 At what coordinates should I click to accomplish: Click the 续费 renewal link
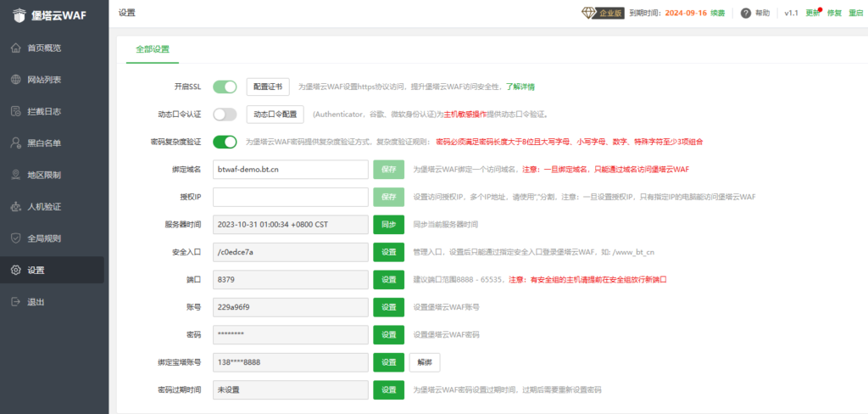point(718,14)
